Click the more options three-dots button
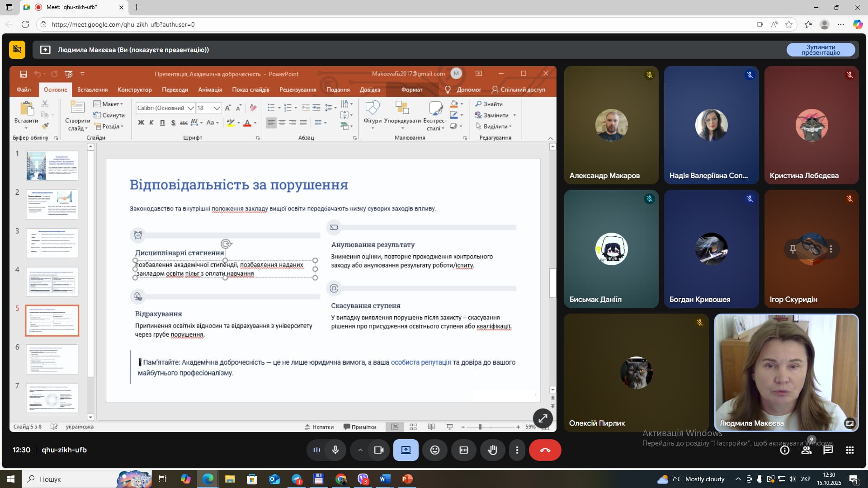868x488 pixels. click(517, 450)
